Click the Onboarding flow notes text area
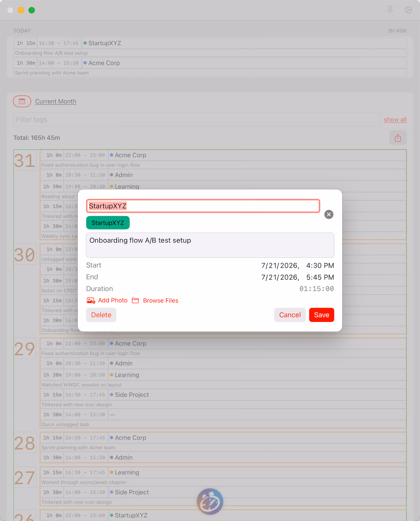The image size is (420, 521). click(210, 245)
